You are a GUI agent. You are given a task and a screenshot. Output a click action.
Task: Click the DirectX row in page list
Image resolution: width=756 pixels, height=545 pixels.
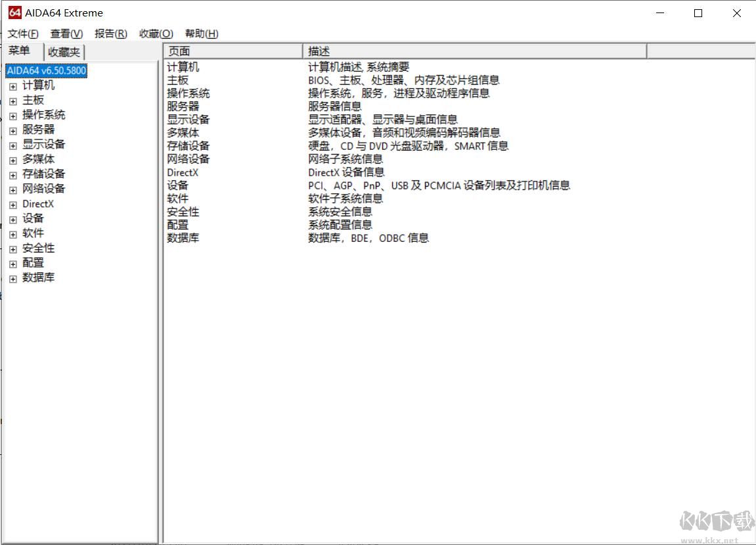point(183,172)
